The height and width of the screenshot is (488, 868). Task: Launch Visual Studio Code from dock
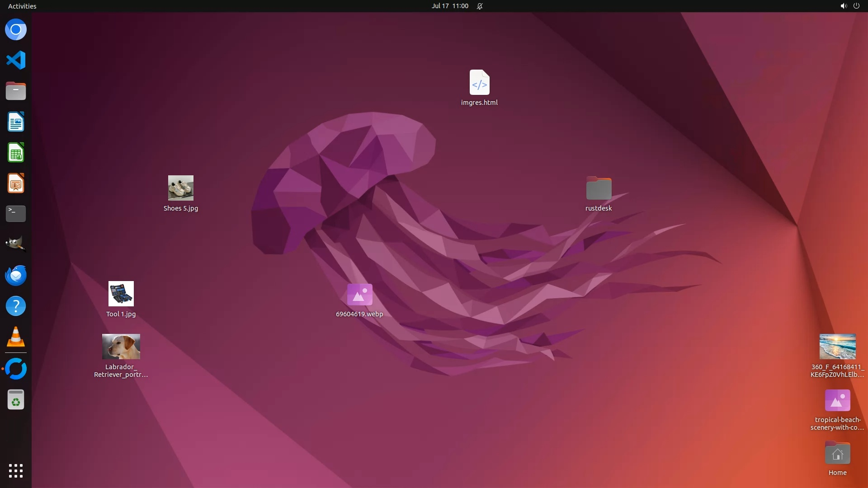16,60
